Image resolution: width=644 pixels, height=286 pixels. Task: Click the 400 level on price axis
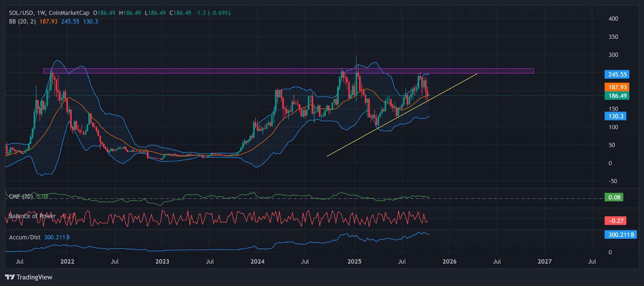point(613,19)
